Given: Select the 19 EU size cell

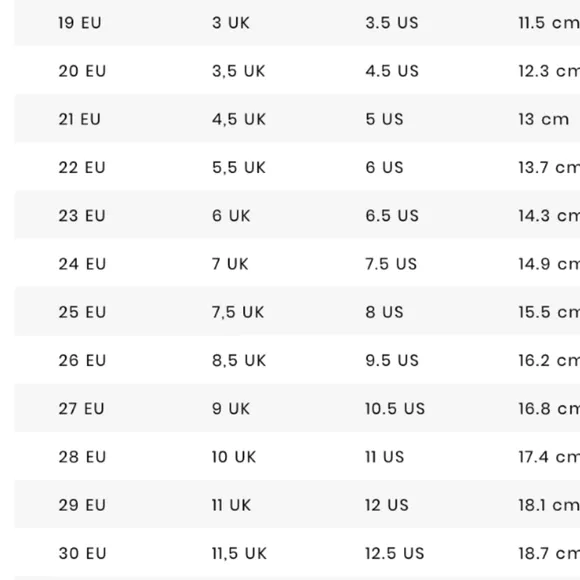Looking at the screenshot, I should click(80, 23).
